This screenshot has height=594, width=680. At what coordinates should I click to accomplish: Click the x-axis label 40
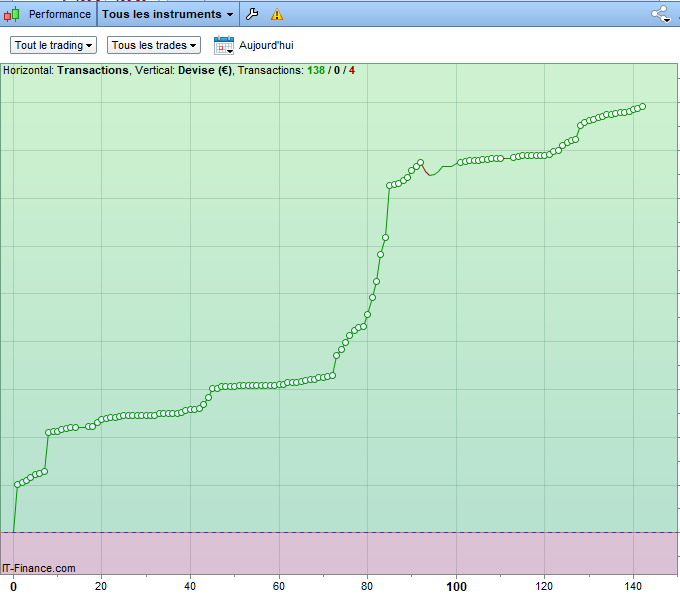[190, 587]
